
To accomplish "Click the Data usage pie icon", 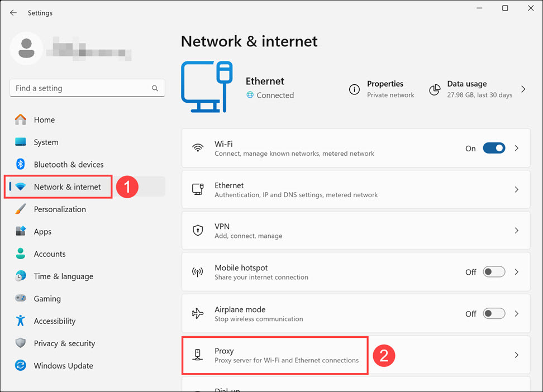I will (x=435, y=89).
